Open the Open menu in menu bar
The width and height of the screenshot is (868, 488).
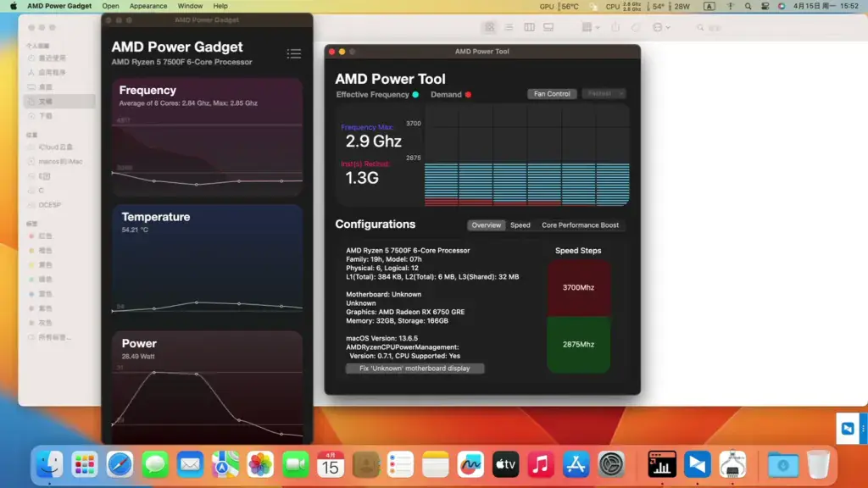pyautogui.click(x=110, y=6)
